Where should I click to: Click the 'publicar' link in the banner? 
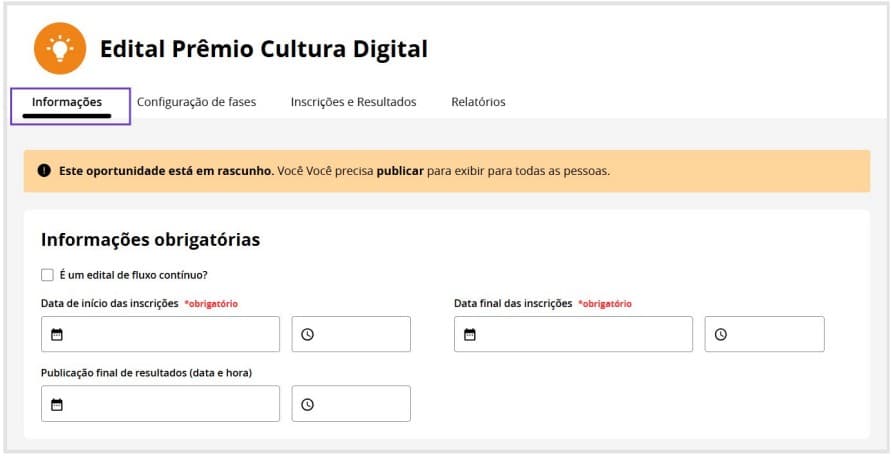400,171
